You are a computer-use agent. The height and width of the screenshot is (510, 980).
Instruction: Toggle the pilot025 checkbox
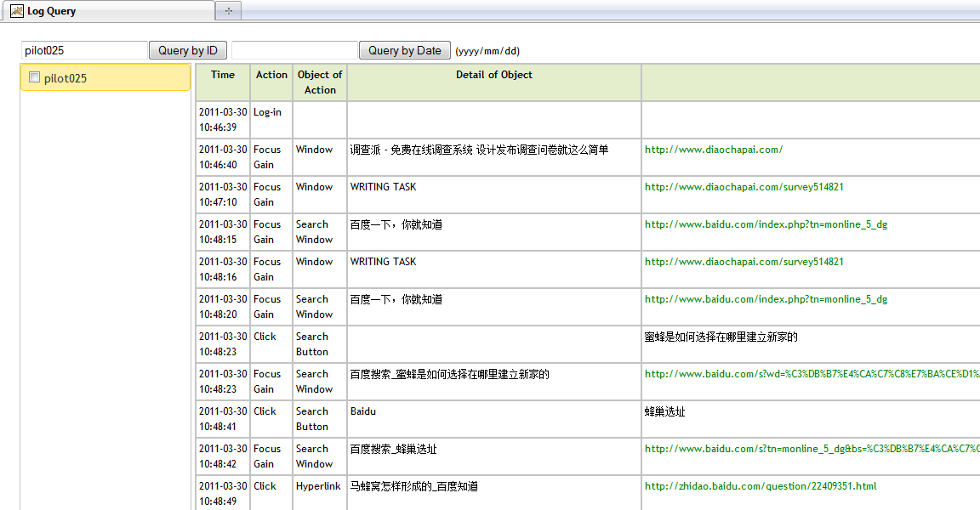(x=34, y=77)
